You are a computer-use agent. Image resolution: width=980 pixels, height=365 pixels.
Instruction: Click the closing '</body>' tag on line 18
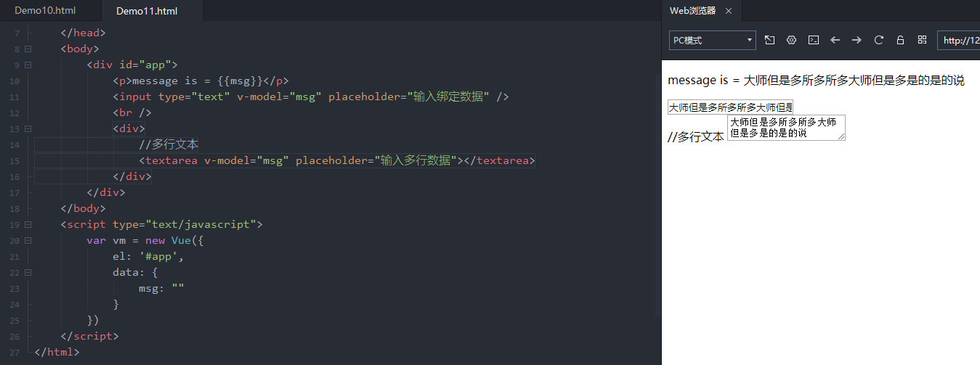click(83, 208)
